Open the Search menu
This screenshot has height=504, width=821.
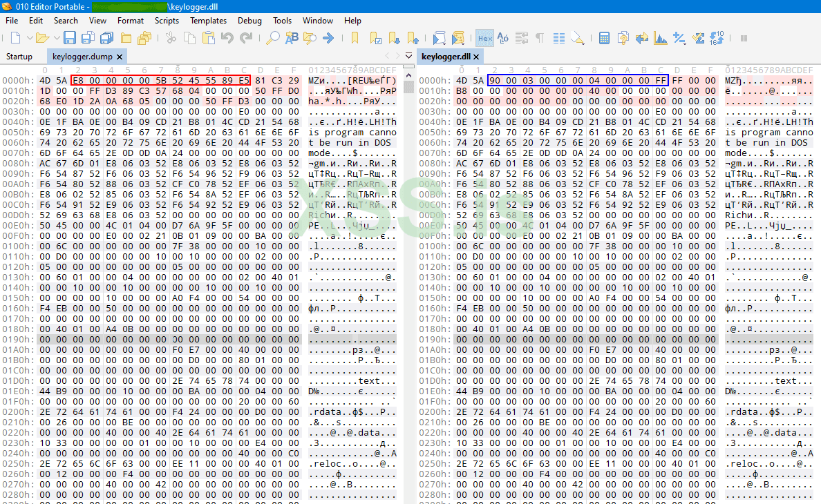click(x=66, y=21)
